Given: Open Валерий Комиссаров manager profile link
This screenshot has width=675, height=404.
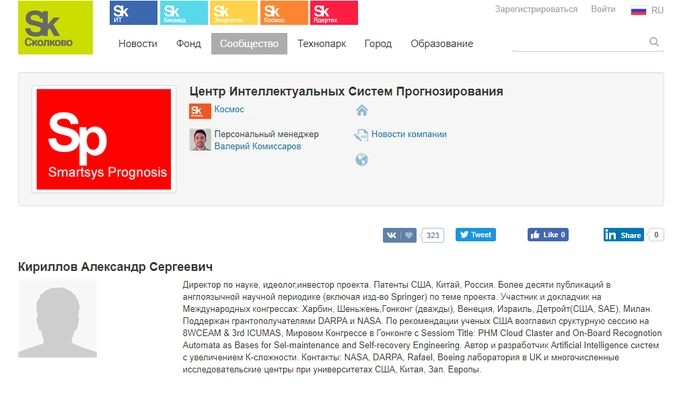Looking at the screenshot, I should (258, 146).
